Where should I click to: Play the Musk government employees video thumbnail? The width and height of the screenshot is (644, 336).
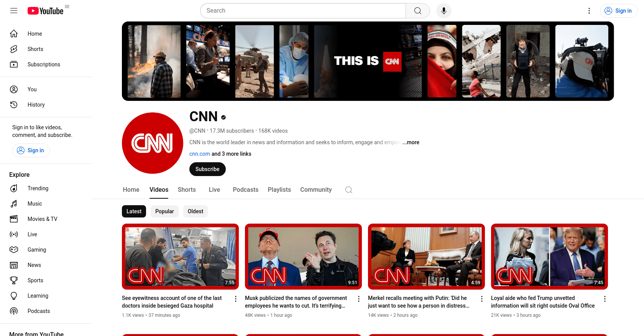coord(303,256)
